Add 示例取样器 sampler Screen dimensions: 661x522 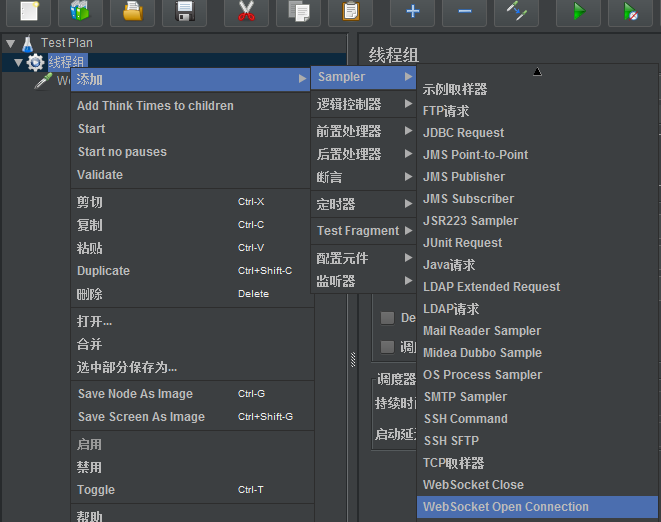pos(537,89)
